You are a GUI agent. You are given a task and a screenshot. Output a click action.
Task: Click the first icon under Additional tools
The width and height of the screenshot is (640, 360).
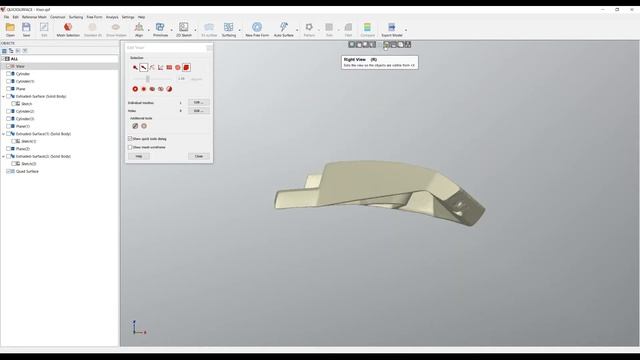click(135, 126)
